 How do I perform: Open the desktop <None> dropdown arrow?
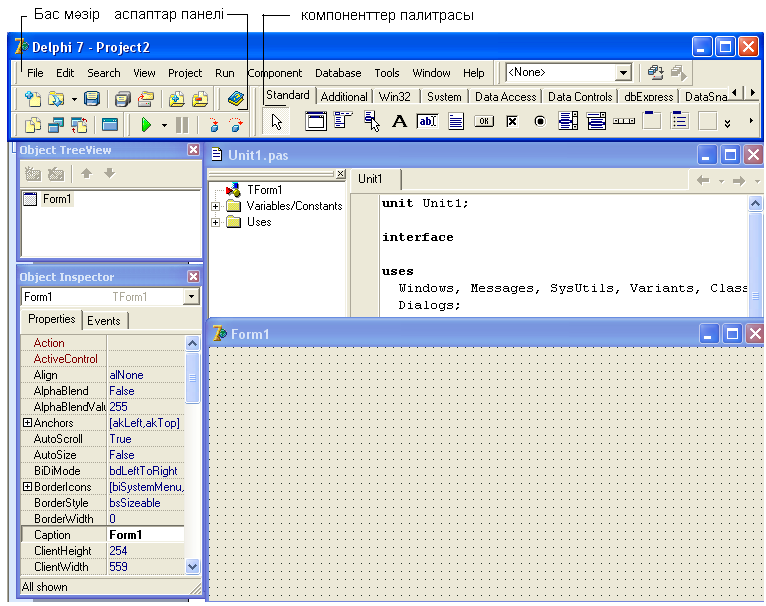click(x=623, y=73)
